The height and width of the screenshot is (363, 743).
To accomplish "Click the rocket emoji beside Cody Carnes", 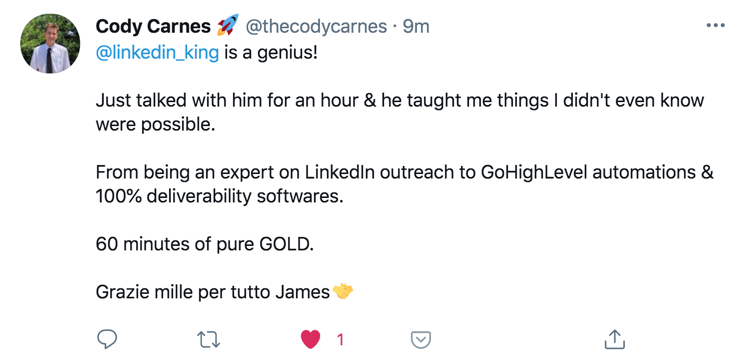I will click(227, 25).
